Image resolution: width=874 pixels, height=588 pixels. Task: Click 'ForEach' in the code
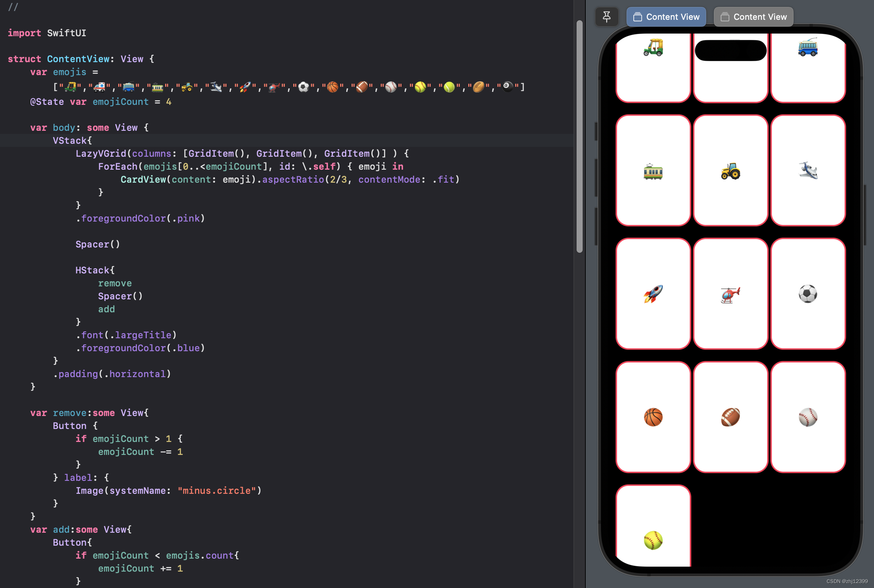118,167
